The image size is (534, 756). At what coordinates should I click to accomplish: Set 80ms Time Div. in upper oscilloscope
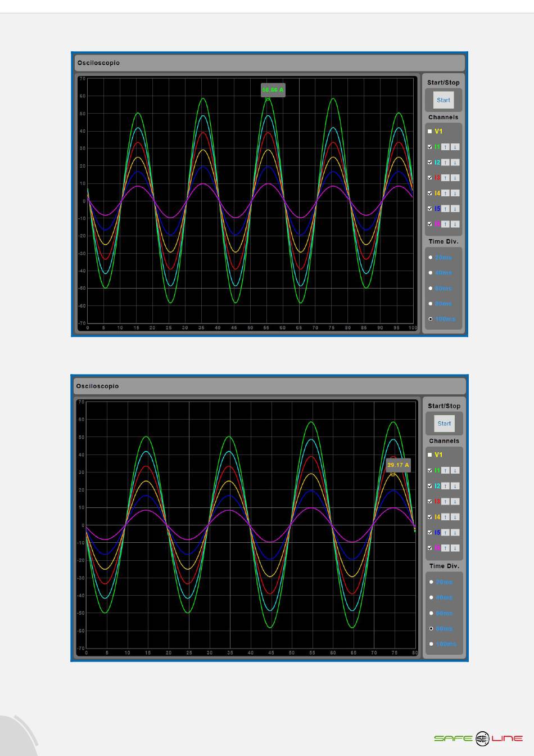pyautogui.click(x=431, y=304)
